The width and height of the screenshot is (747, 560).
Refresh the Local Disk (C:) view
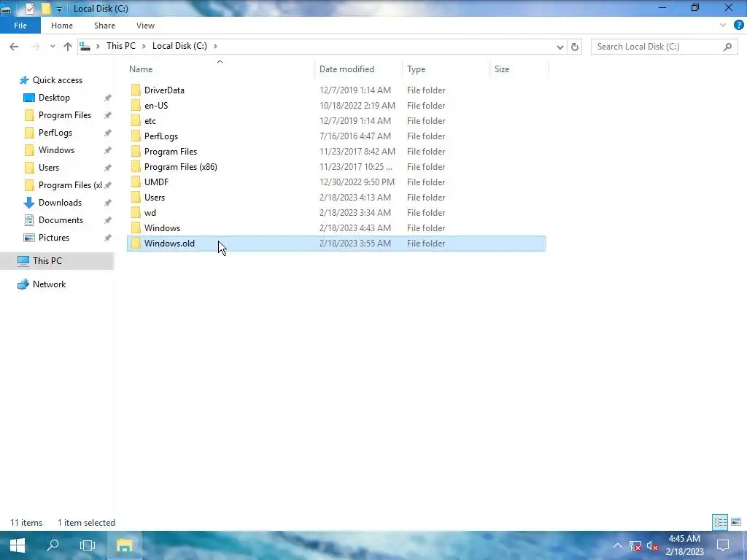[575, 47]
